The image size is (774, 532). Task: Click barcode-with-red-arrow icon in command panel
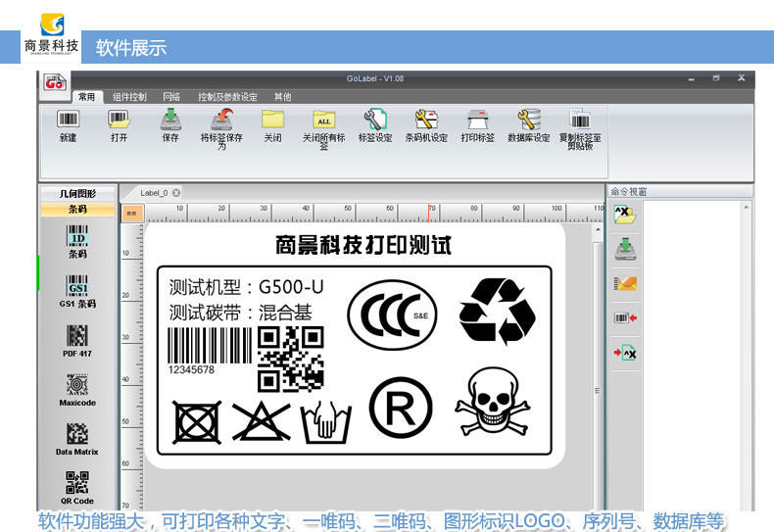pos(625,317)
